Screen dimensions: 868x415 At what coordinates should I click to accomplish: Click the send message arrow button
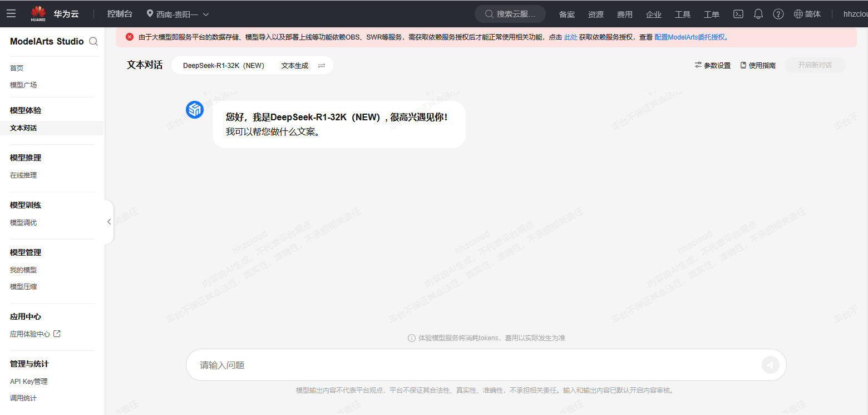point(771,365)
